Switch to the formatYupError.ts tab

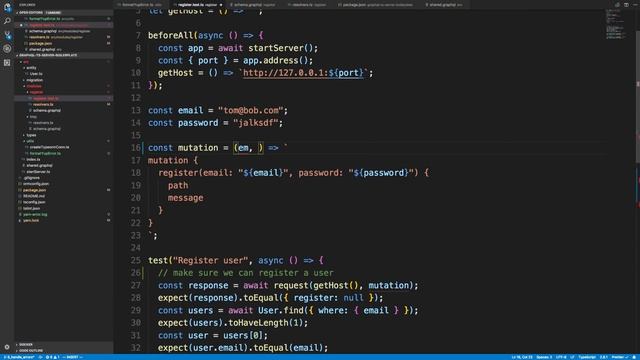point(141,5)
